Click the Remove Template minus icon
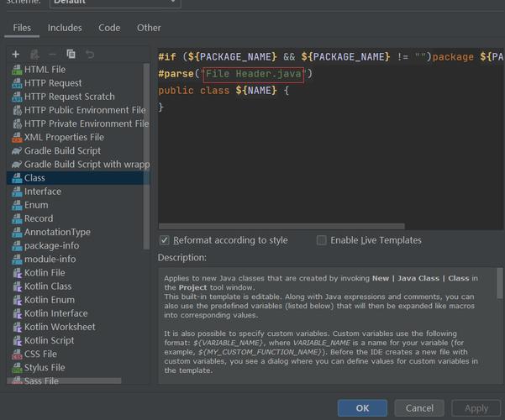 52,54
